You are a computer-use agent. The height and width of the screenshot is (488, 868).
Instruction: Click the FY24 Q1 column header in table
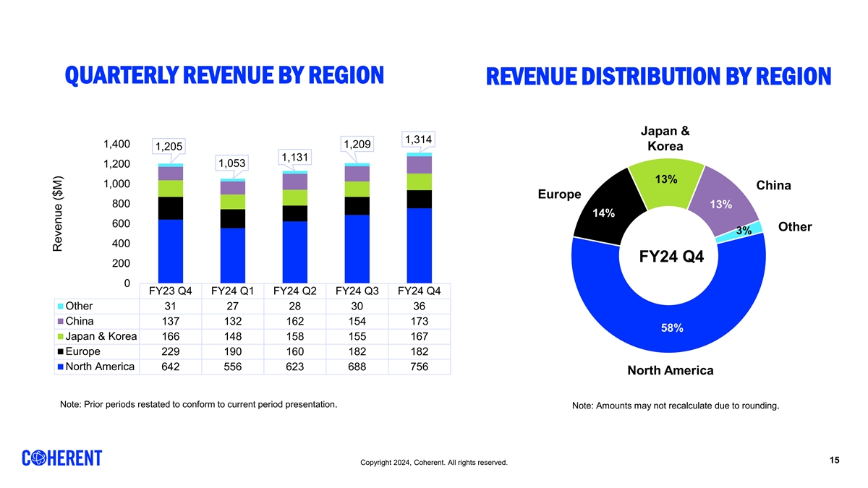(x=231, y=291)
